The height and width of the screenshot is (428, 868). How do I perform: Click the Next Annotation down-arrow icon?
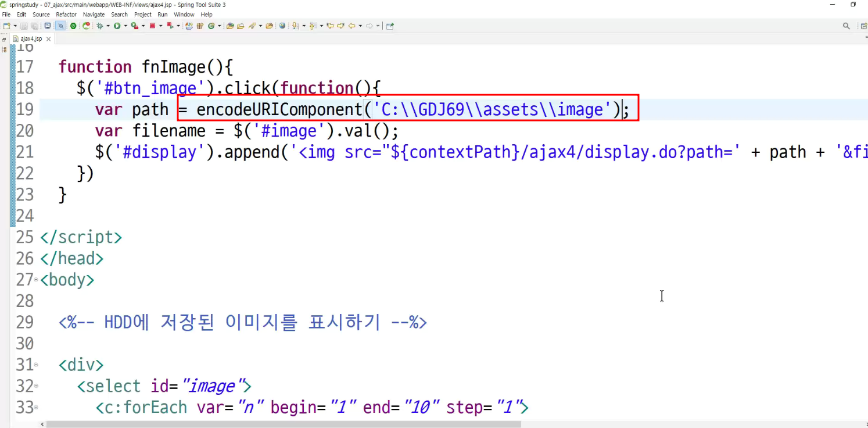(295, 26)
